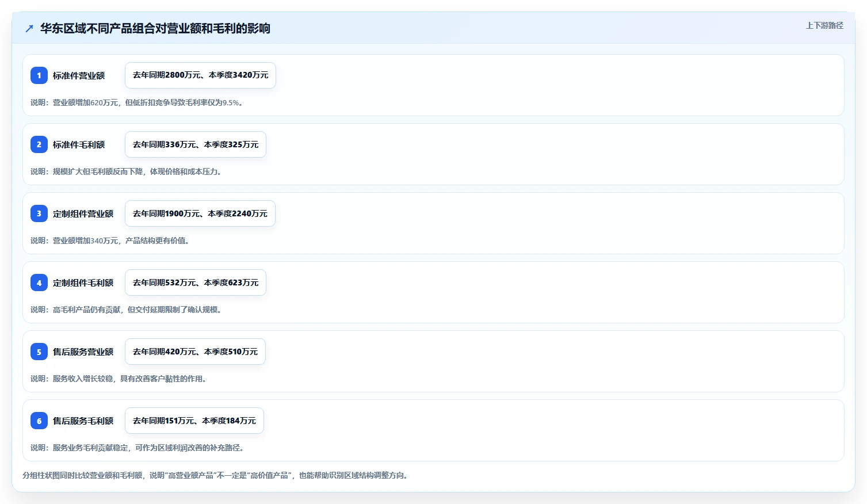Click the value chip 去年同期151万元、本季度184万元
867x504 pixels.
pyautogui.click(x=194, y=421)
